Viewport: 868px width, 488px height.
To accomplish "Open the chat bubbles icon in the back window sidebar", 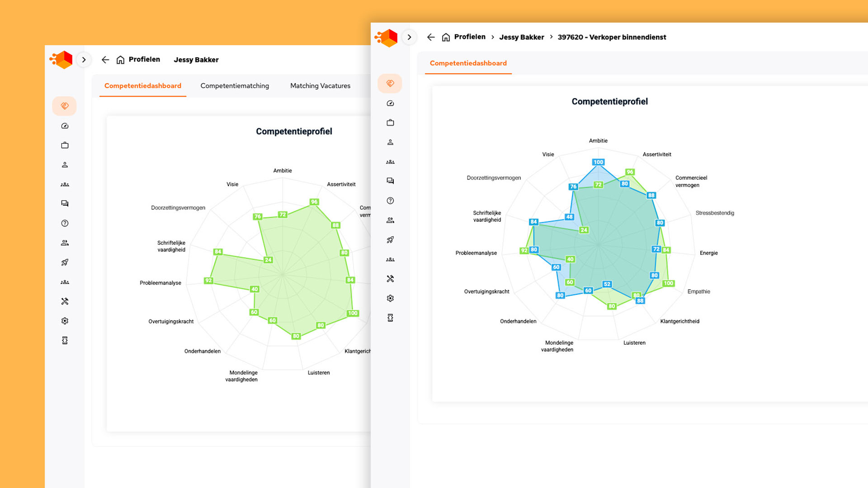I will [65, 203].
